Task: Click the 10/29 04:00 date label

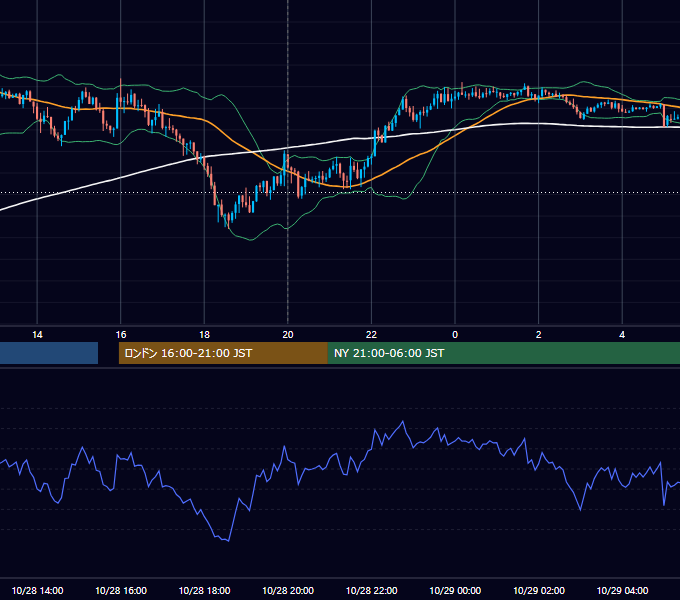Action: tap(622, 590)
